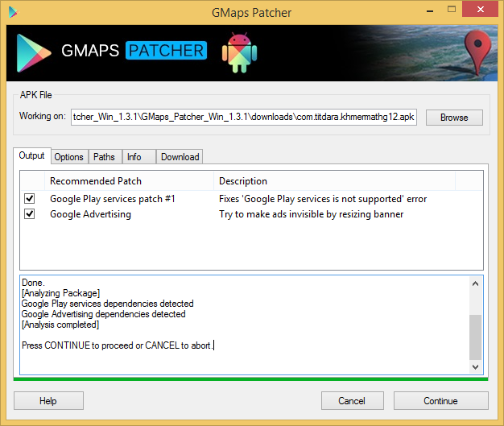
Task: Uncheck the Google Advertising patch checkbox
Action: 30,213
